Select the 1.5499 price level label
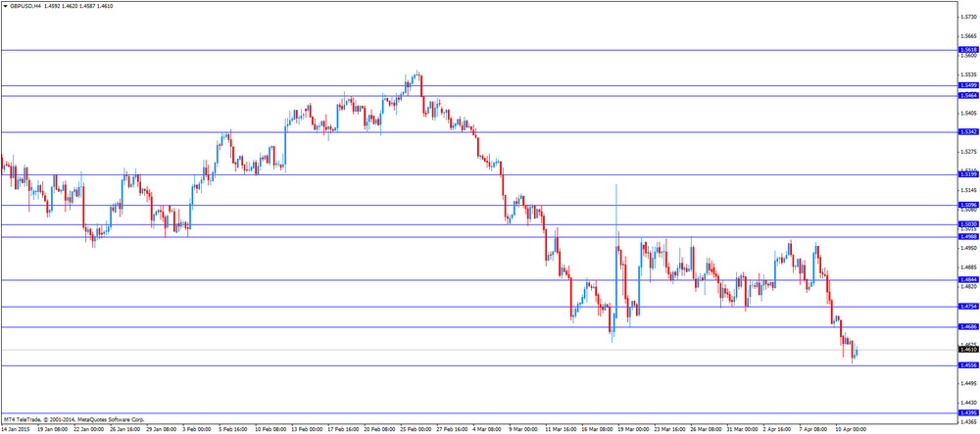The height and width of the screenshot is (434, 980). (967, 85)
